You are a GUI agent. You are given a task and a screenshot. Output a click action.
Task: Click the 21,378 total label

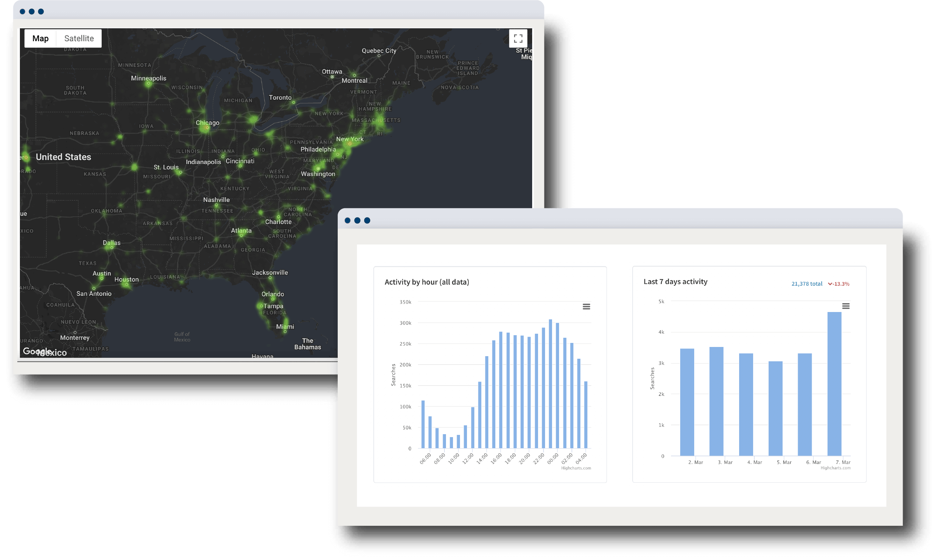click(x=807, y=284)
